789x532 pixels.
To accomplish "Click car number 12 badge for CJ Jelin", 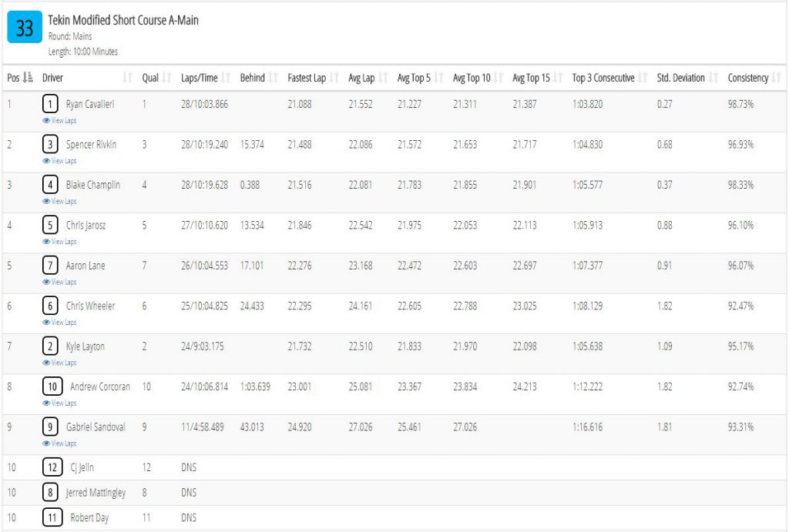I will [52, 467].
